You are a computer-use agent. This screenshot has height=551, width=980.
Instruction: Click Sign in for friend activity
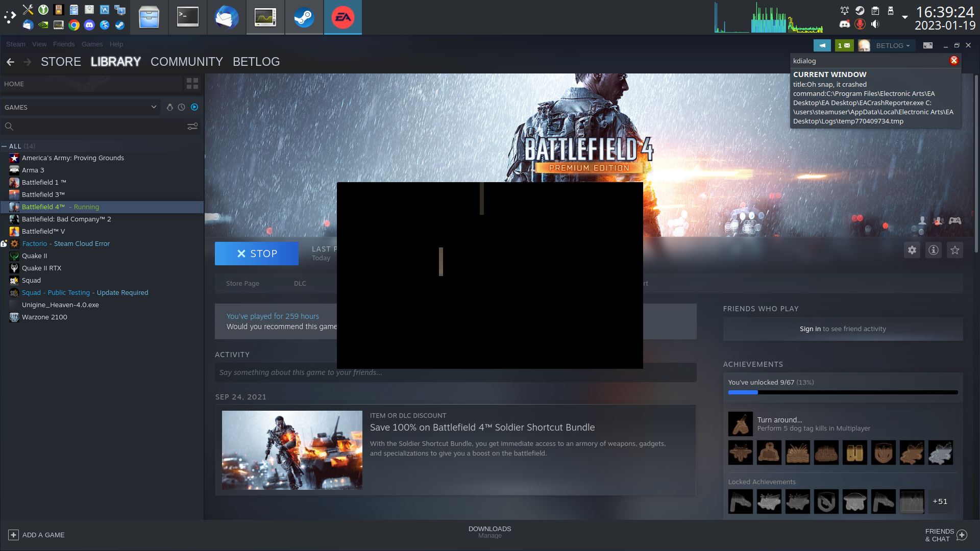pos(811,329)
